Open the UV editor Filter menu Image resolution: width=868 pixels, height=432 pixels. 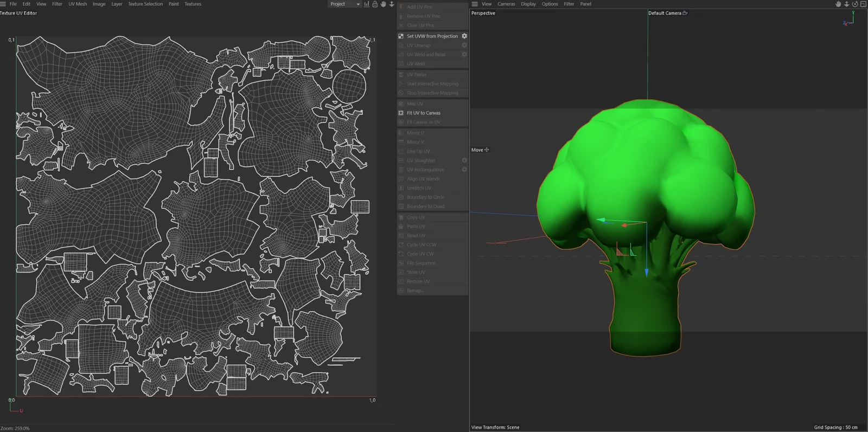pyautogui.click(x=57, y=4)
